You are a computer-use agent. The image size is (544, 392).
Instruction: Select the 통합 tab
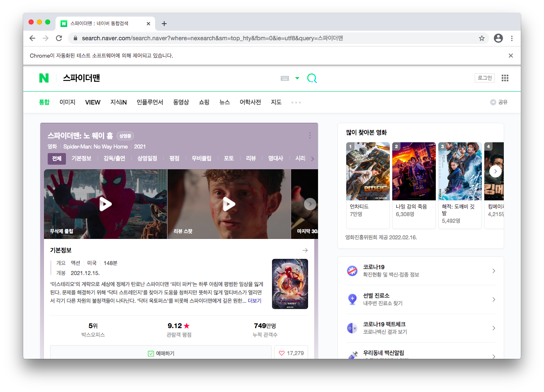click(44, 102)
